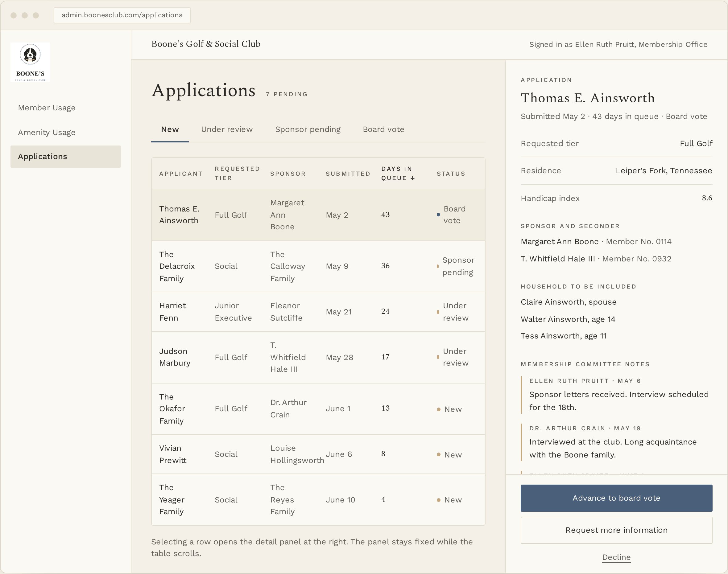The height and width of the screenshot is (574, 728).
Task: Click New status for Yeager Family
Action: click(449, 500)
